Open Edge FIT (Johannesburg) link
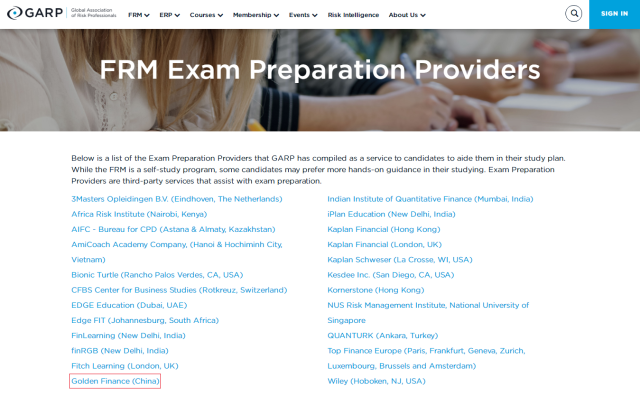 point(145,320)
